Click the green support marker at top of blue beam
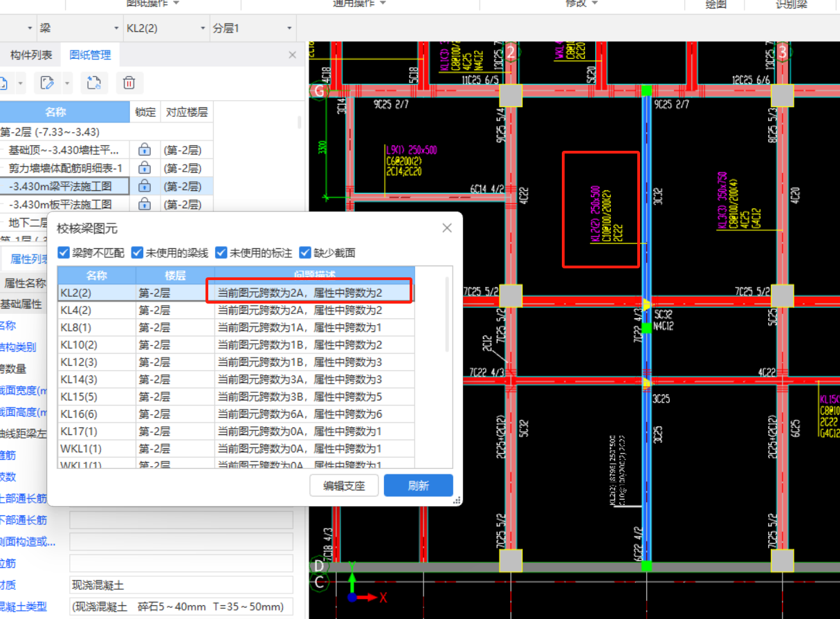Image resolution: width=840 pixels, height=619 pixels. 646,91
